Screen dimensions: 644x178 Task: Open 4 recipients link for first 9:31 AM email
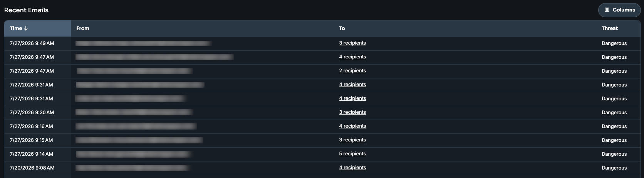point(352,85)
